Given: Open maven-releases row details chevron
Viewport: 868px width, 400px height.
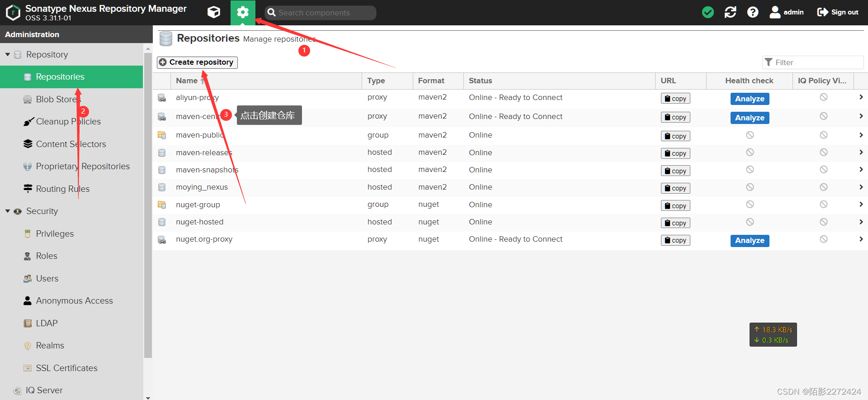Looking at the screenshot, I should pos(861,152).
